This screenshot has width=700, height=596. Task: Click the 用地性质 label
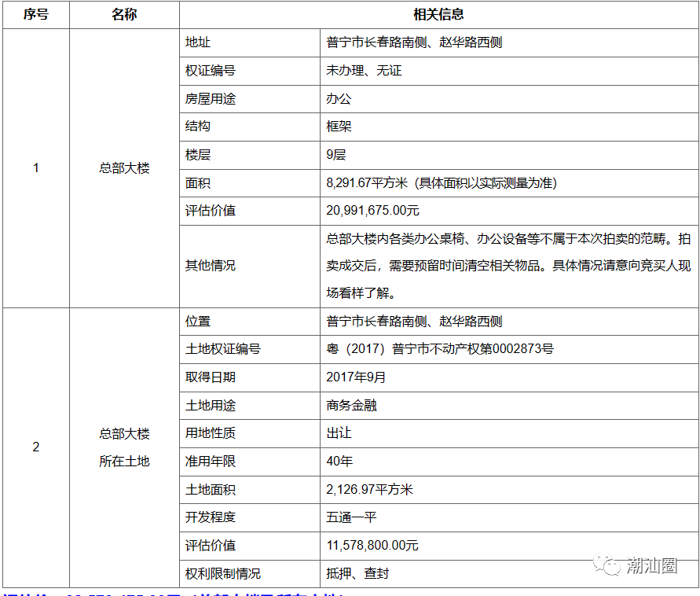click(211, 433)
